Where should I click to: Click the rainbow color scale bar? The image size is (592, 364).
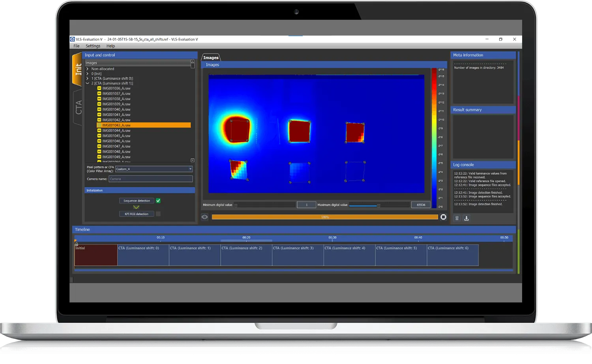point(434,138)
